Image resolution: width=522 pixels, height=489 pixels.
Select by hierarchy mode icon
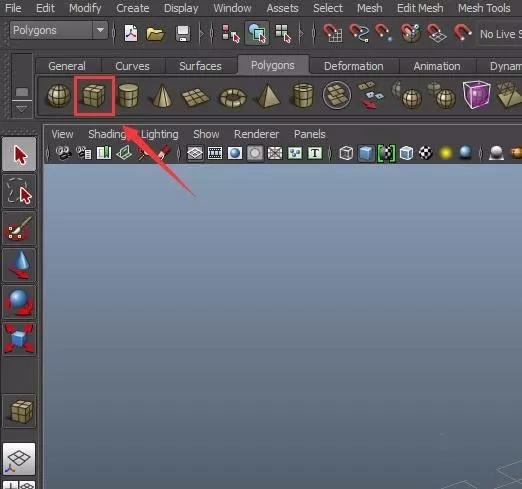coord(230,33)
